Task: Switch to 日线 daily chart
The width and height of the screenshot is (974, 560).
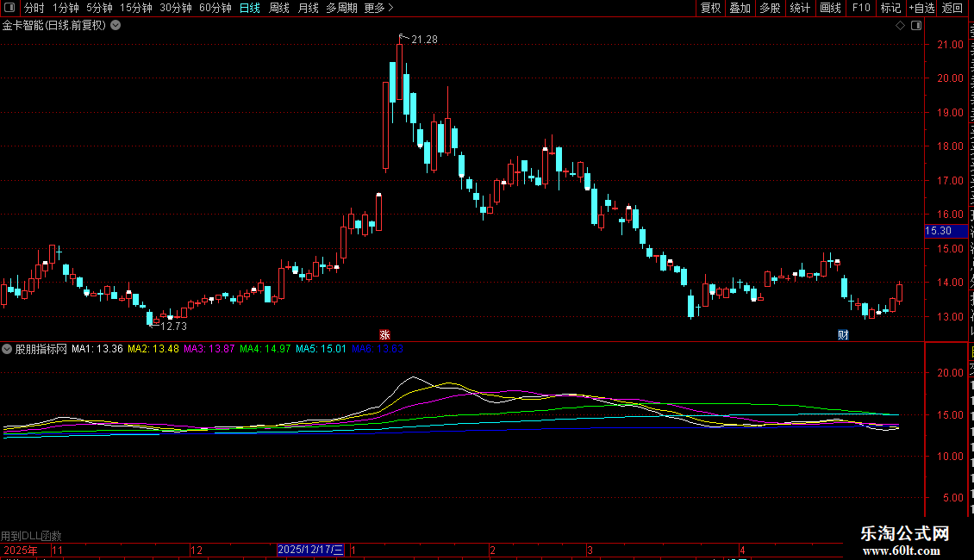Action: [250, 8]
